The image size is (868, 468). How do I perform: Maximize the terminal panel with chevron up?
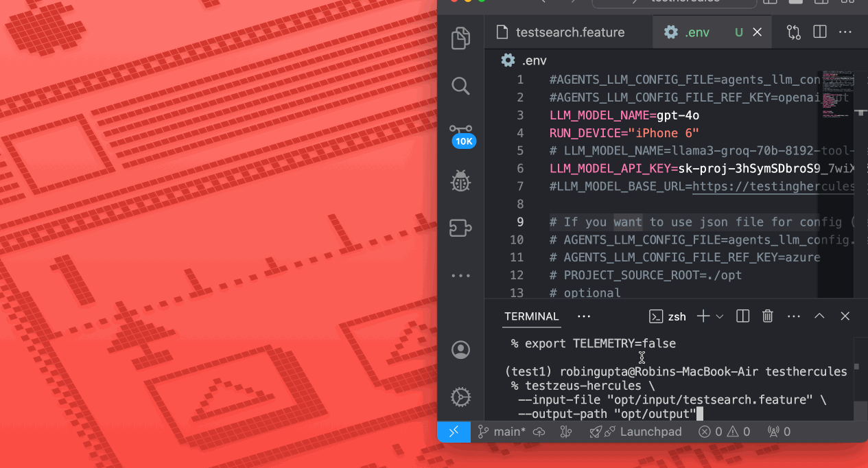[819, 316]
